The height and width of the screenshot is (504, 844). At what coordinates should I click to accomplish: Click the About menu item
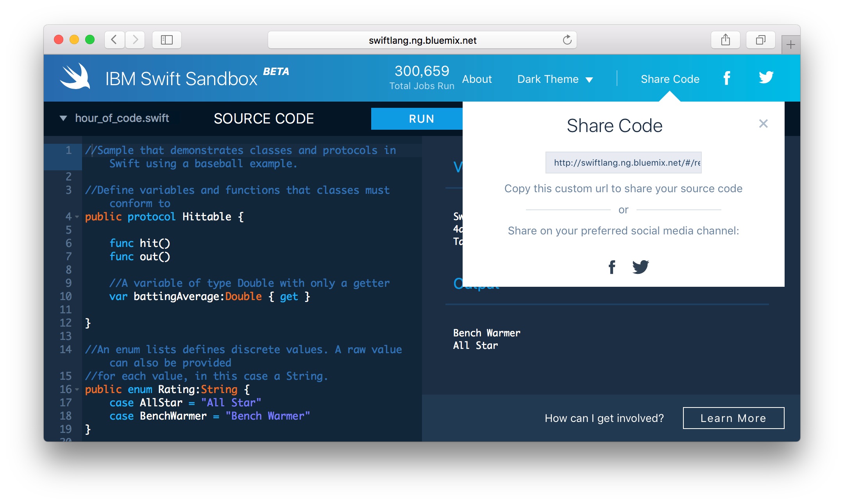[477, 79]
